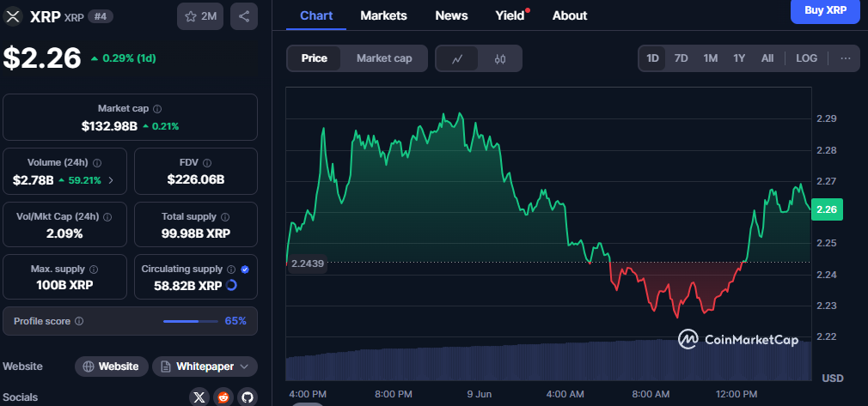The width and height of the screenshot is (868, 406).
Task: Select Market cap chart toggle
Action: click(384, 58)
